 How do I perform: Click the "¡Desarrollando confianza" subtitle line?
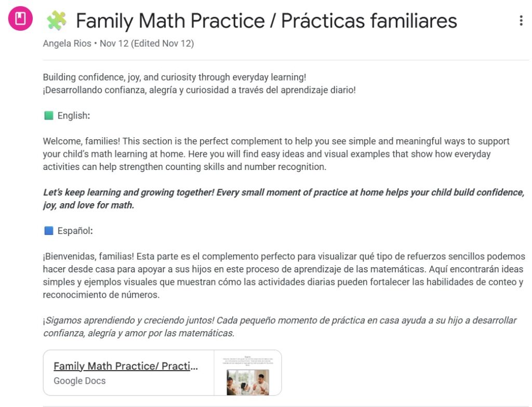click(x=199, y=90)
